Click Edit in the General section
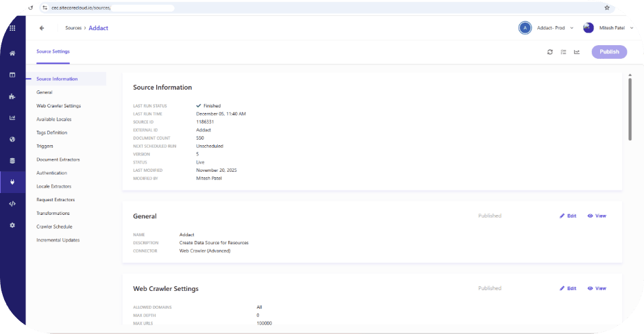This screenshot has height=334, width=644. coord(568,216)
